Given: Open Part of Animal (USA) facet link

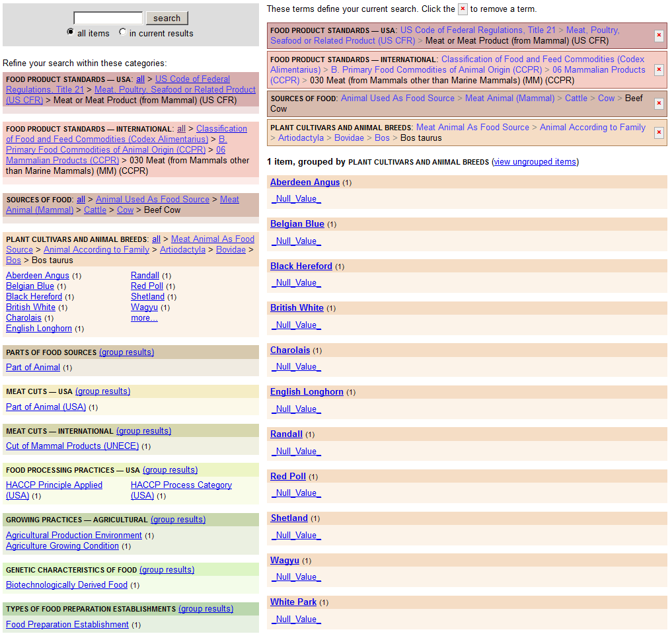Looking at the screenshot, I should [x=46, y=407].
